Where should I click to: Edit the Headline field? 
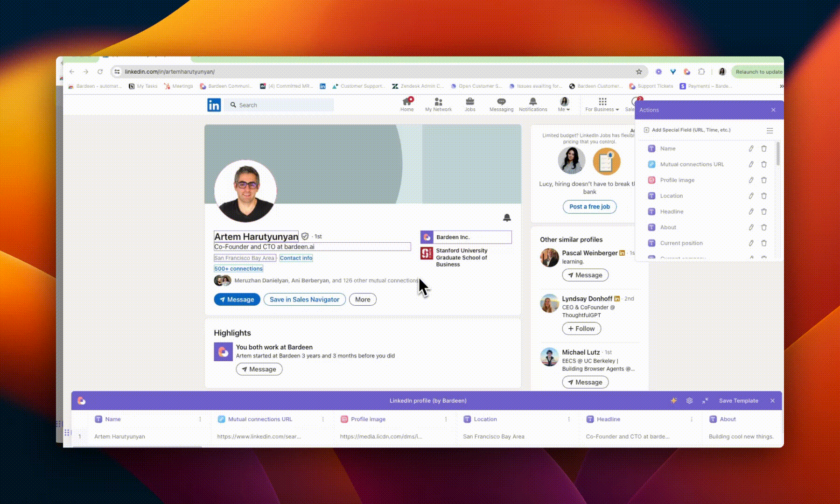click(x=751, y=211)
